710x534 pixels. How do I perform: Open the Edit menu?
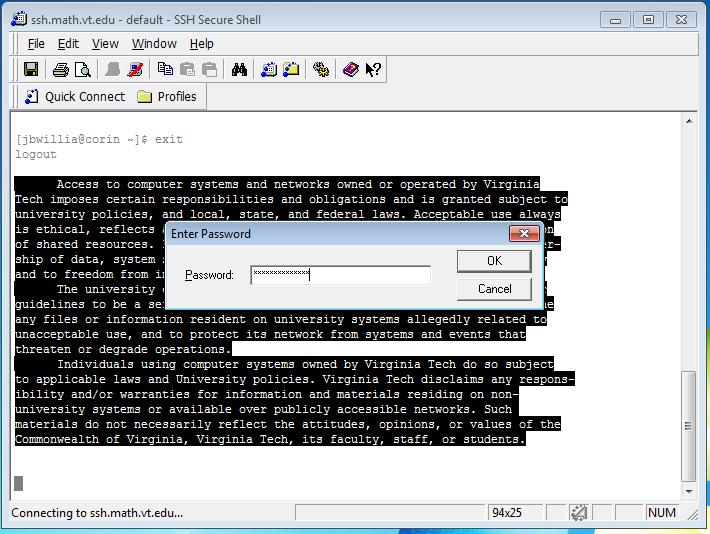(68, 44)
